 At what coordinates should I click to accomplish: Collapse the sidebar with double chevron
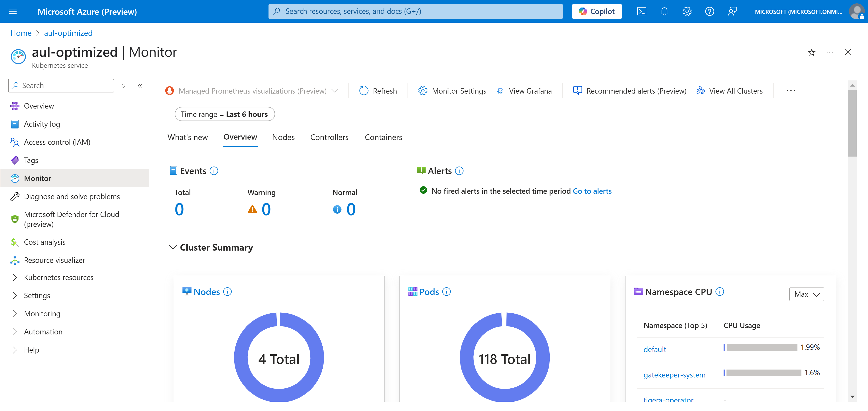pyautogui.click(x=140, y=86)
